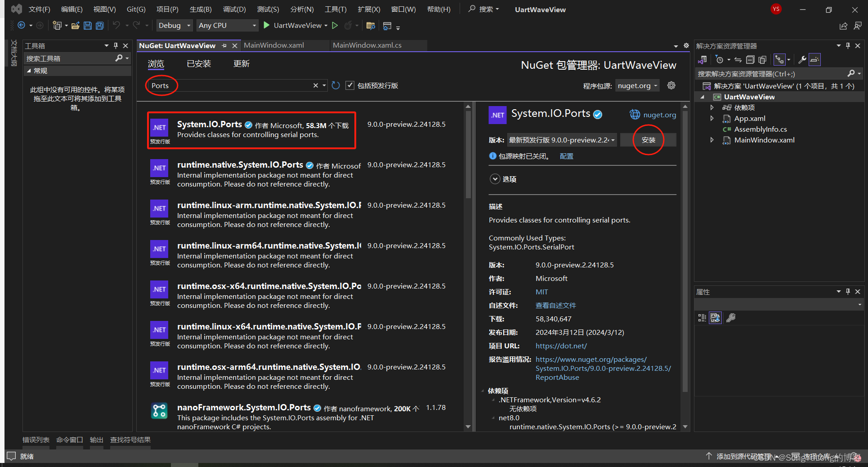Screen dimensions: 868x467
Task: Toggle alphabetical sort in Properties panel
Action: (715, 318)
